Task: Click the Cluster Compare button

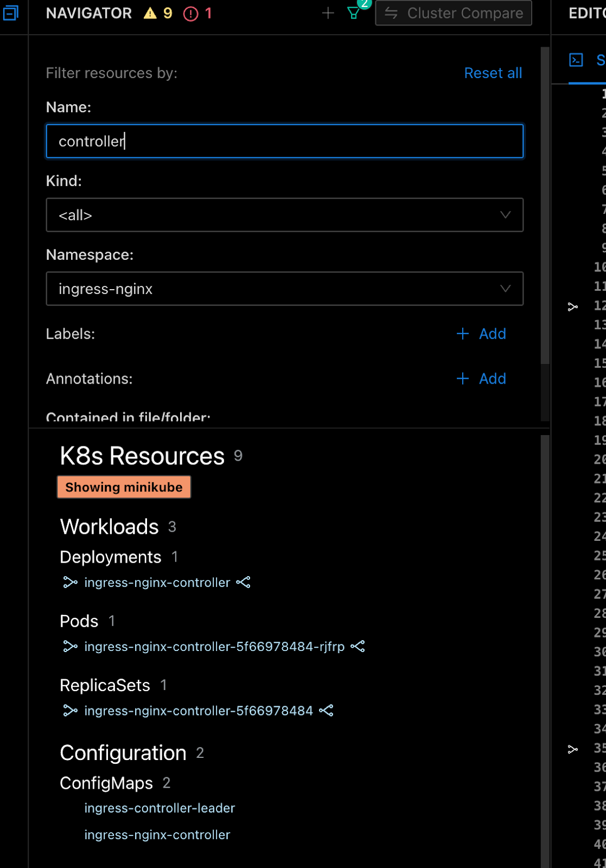Action: click(454, 13)
